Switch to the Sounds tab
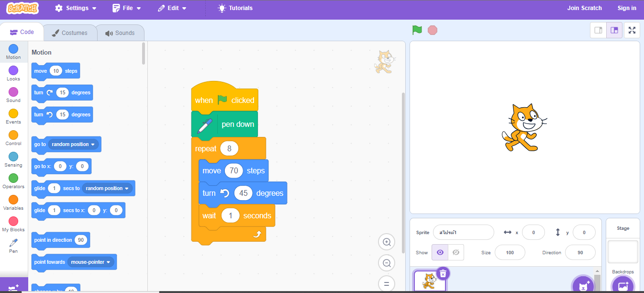 pos(120,33)
